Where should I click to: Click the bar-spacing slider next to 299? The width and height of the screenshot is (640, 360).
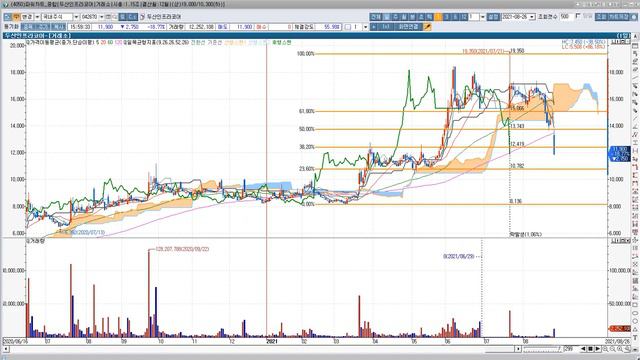tap(542, 349)
